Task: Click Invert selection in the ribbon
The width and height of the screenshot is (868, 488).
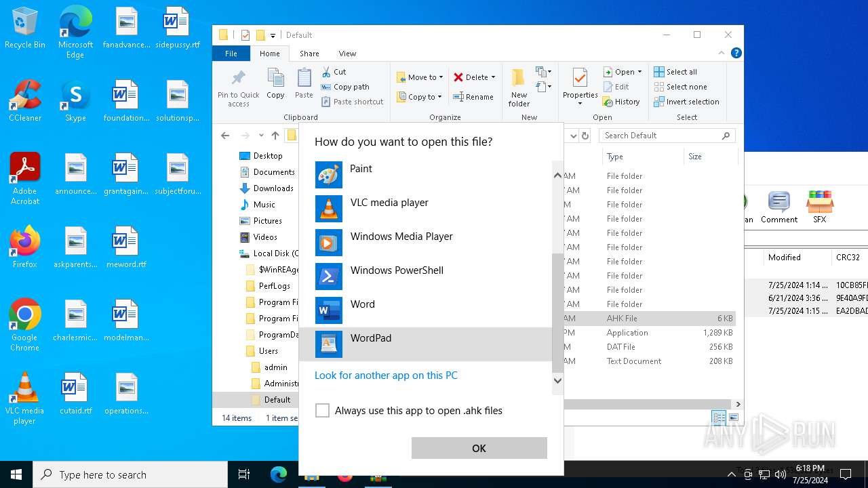Action: (x=686, y=102)
